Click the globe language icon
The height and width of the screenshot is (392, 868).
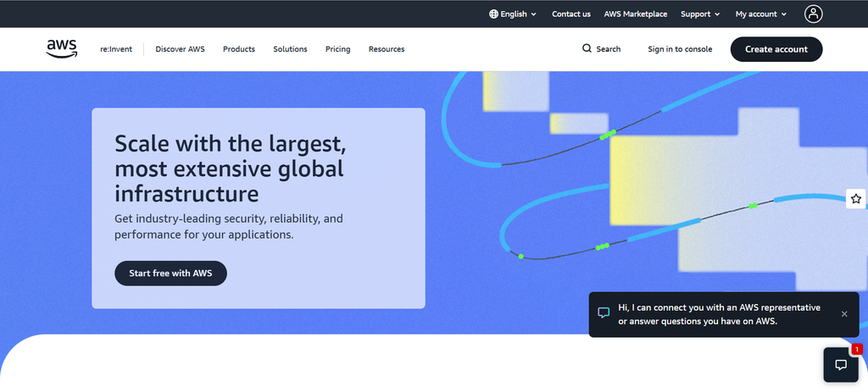(x=493, y=14)
